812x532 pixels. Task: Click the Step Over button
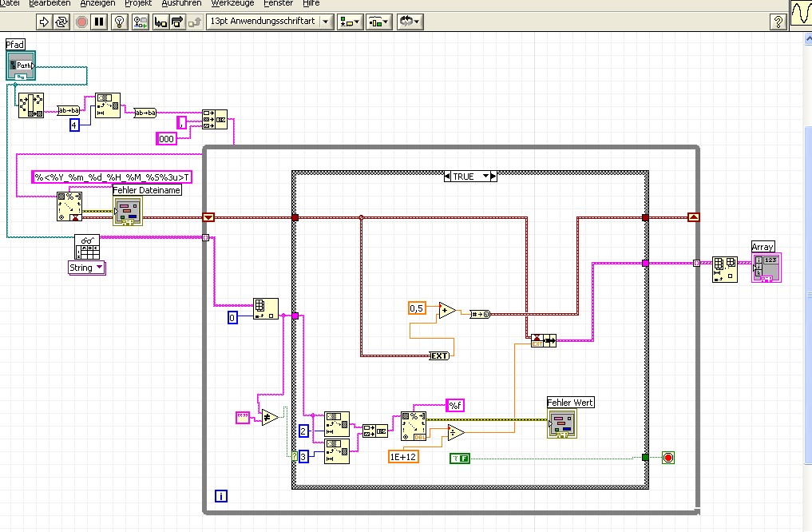tap(177, 22)
